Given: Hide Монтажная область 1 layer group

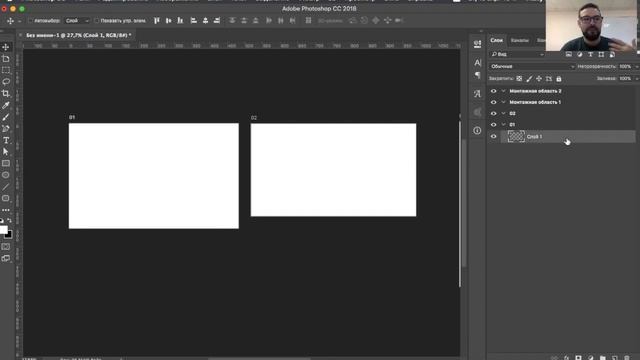Looking at the screenshot, I should (493, 102).
